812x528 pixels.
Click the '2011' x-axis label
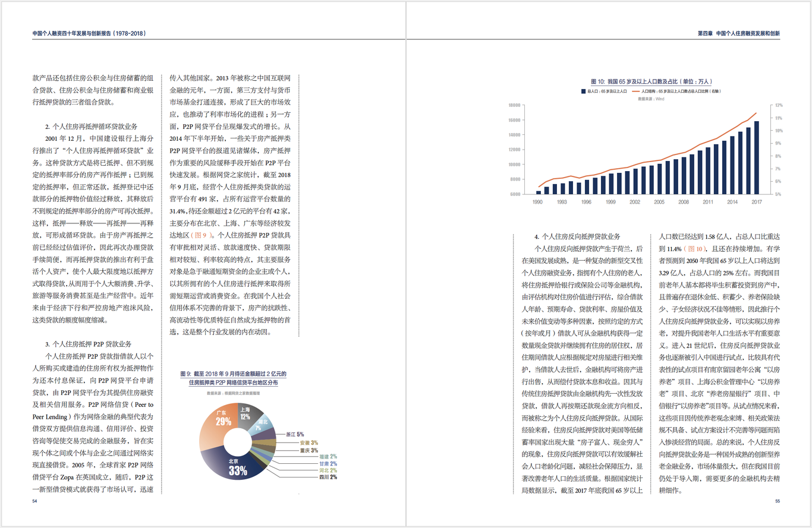pos(708,203)
